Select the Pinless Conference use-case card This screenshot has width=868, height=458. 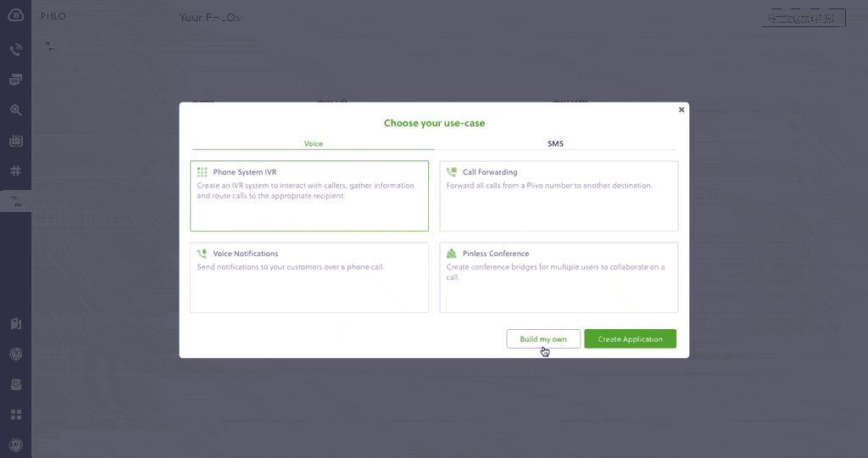[559, 277]
